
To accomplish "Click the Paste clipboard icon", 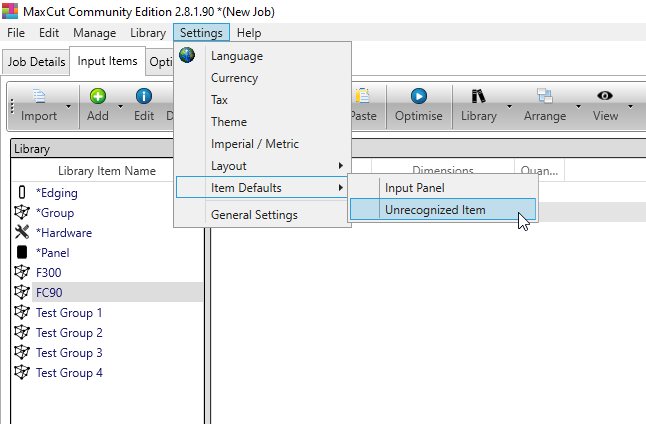I will coord(363,96).
